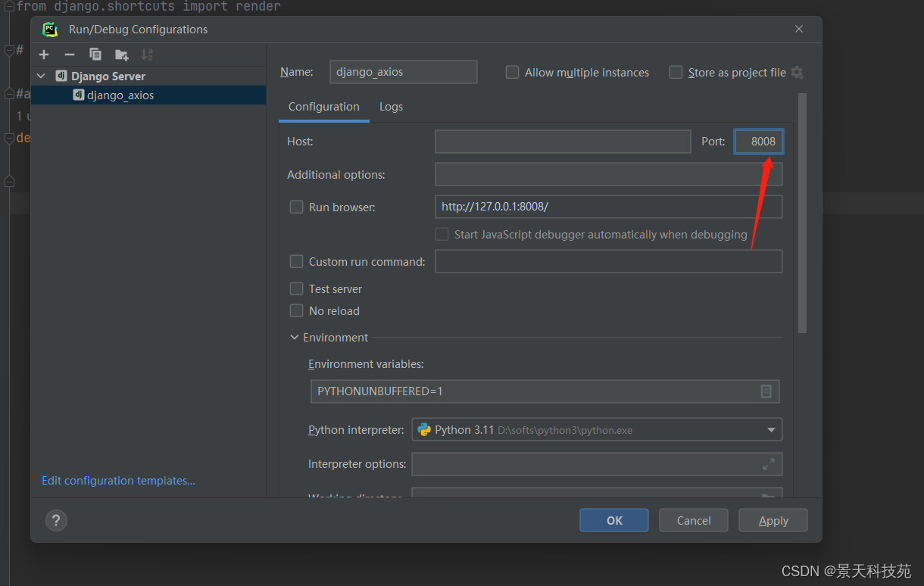Screen dimensions: 924x586
Task: Click the vertical scrollbar of configuration panel
Action: [x=803, y=213]
